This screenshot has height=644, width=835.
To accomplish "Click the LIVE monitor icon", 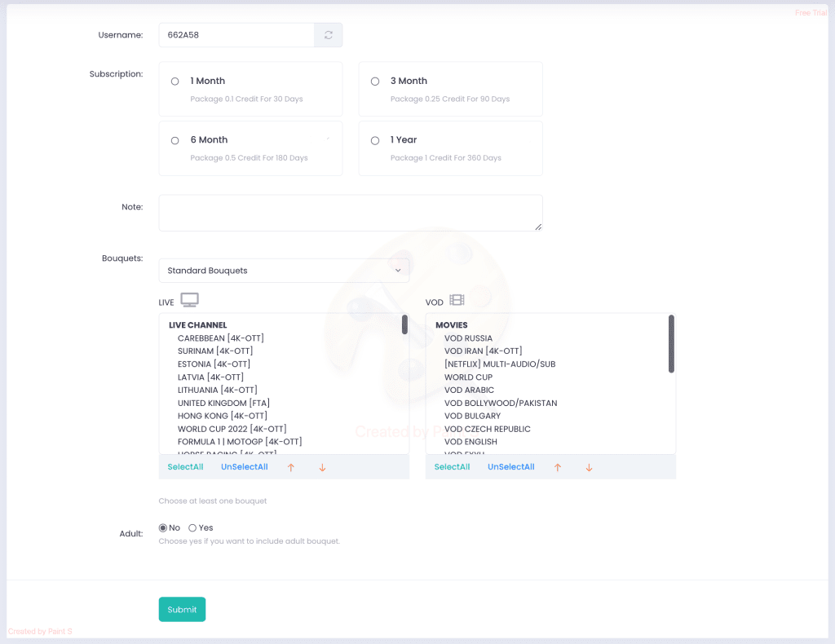I will click(x=189, y=300).
